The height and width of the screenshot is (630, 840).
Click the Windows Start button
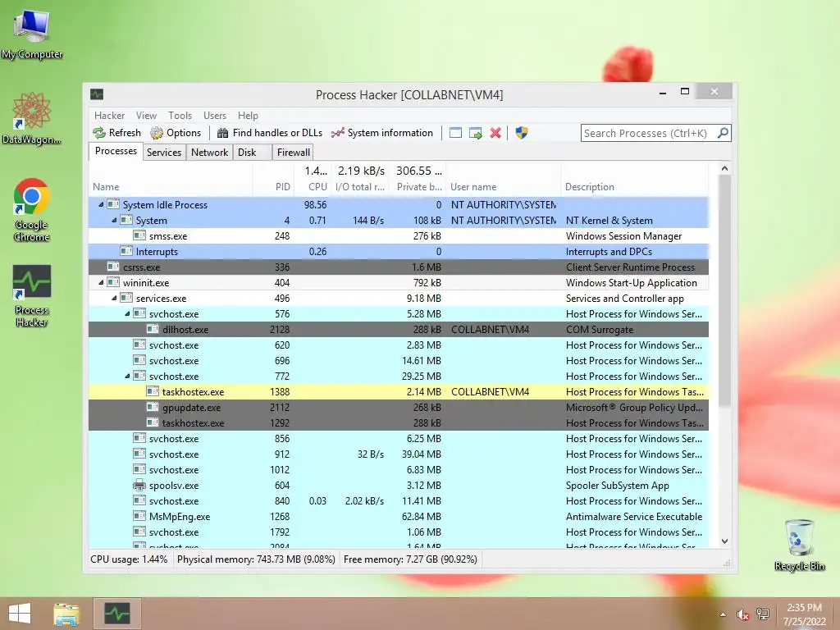[x=20, y=614]
